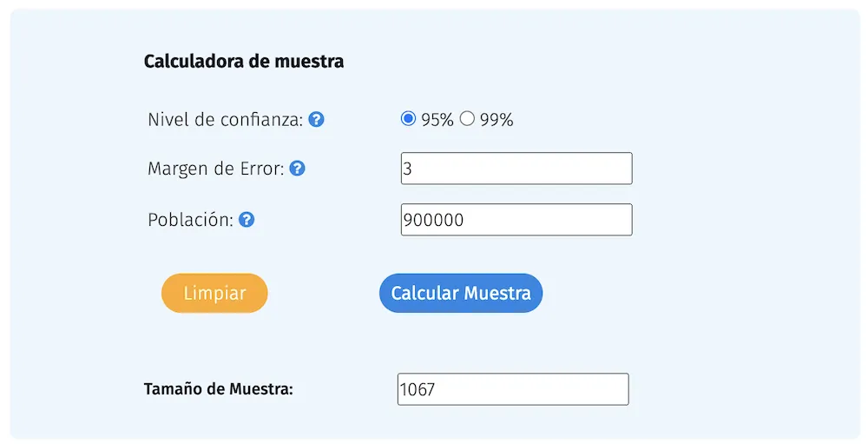Click the Nivel de confianza label
Image resolution: width=868 pixels, height=444 pixels.
[225, 120]
